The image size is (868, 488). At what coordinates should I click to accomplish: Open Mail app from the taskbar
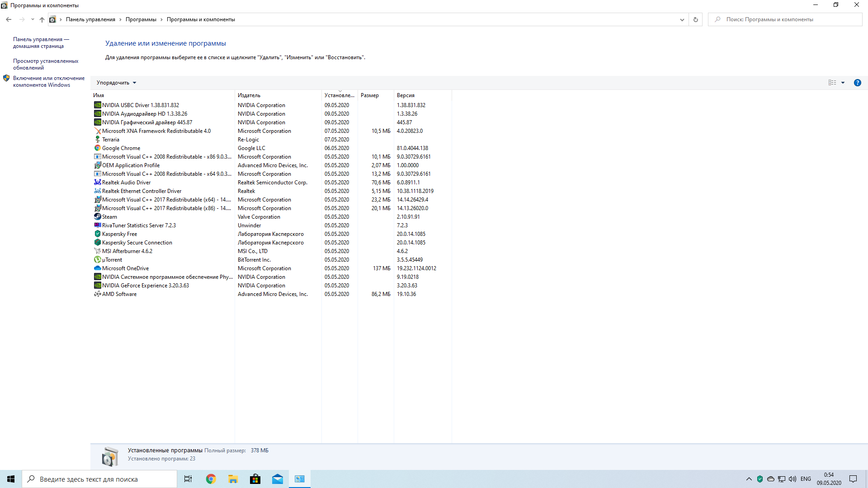[x=277, y=479]
